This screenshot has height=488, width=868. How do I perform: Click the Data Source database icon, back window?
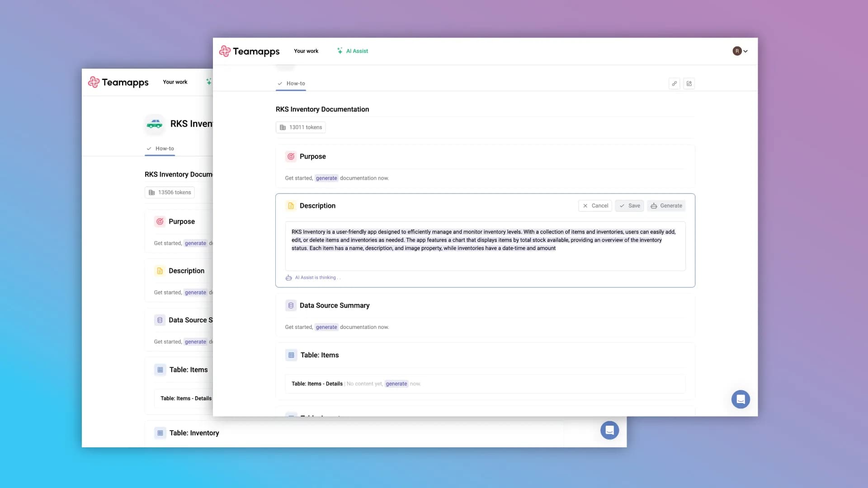click(x=160, y=320)
